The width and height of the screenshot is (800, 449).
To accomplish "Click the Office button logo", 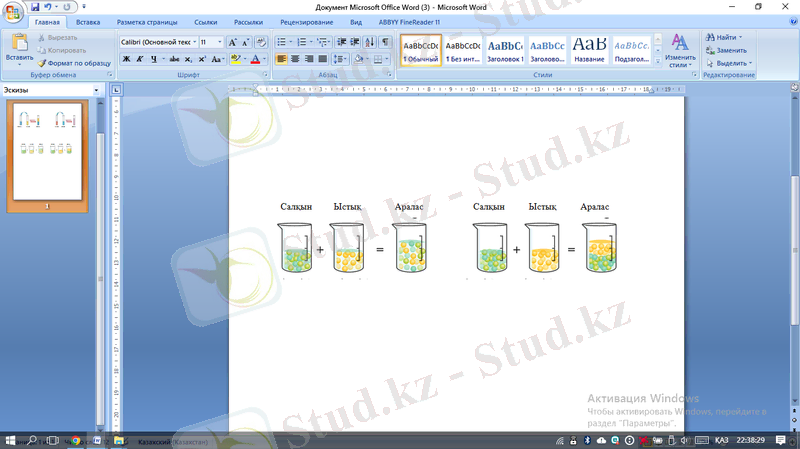I will click(13, 13).
